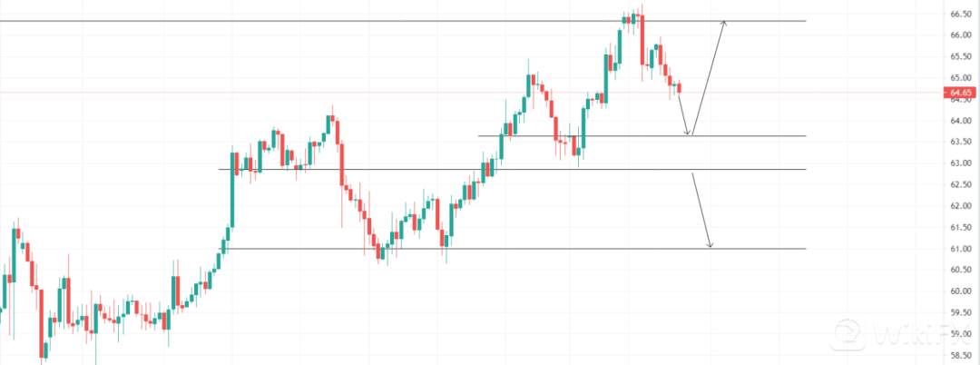Click the 59.00 price axis label

(962, 334)
